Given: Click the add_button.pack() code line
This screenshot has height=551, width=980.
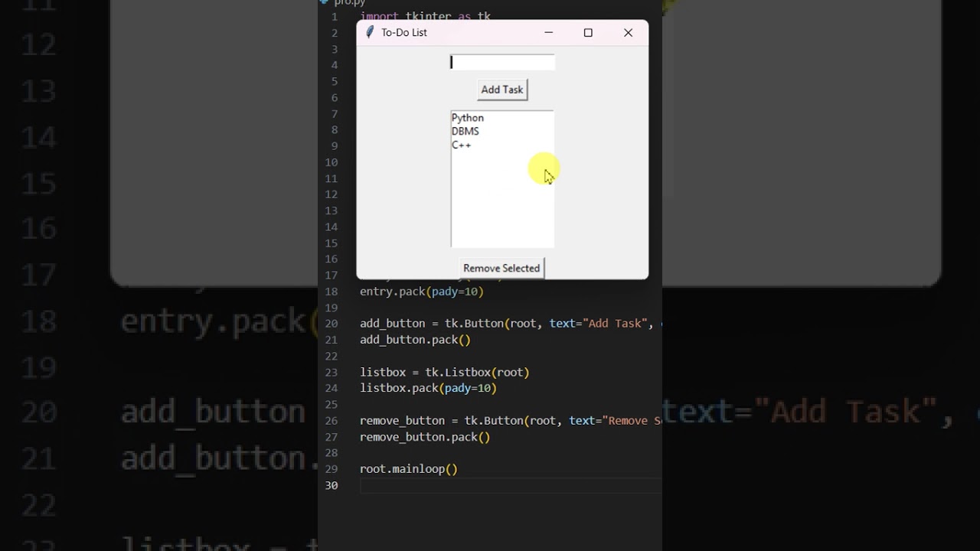Looking at the screenshot, I should (x=415, y=340).
